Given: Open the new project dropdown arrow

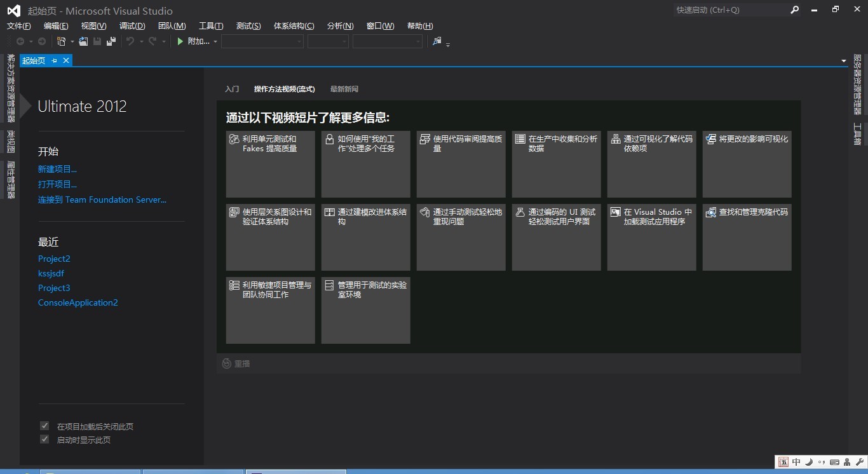Looking at the screenshot, I should click(72, 42).
